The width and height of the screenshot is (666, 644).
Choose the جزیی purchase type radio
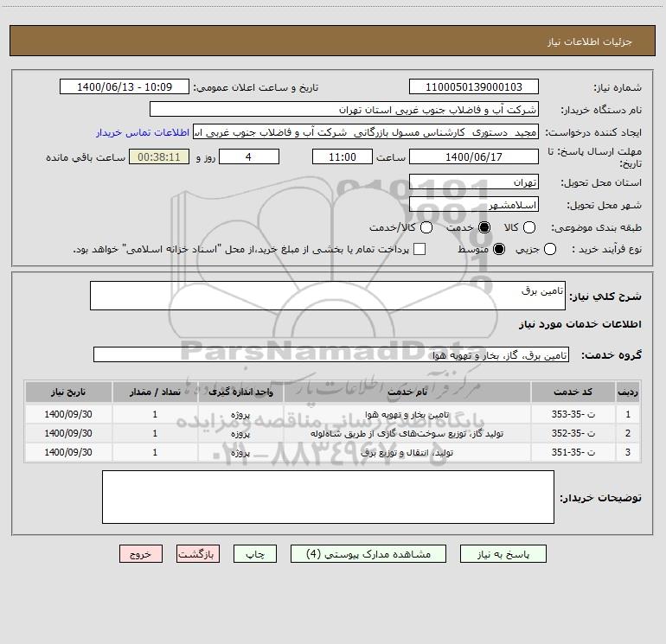pyautogui.click(x=550, y=249)
